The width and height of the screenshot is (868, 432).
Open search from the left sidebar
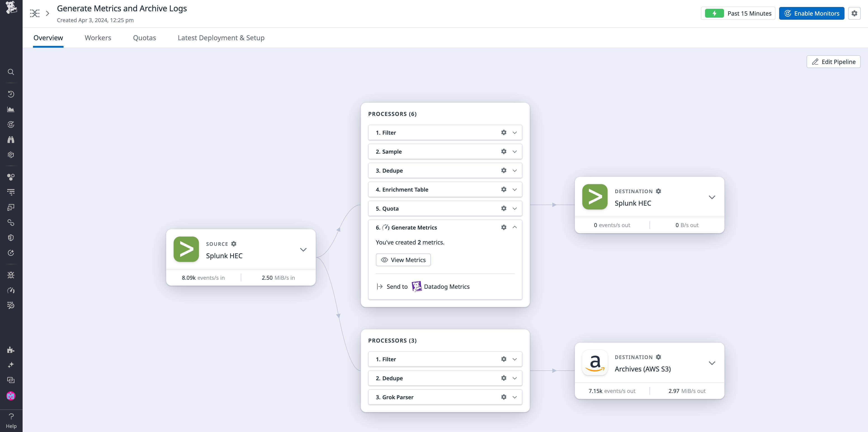click(11, 72)
